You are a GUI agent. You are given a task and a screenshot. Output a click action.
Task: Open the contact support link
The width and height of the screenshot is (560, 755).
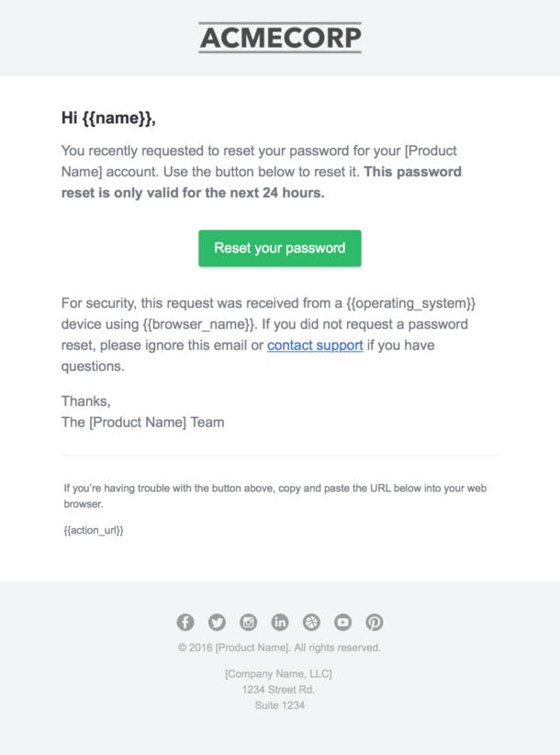315,344
